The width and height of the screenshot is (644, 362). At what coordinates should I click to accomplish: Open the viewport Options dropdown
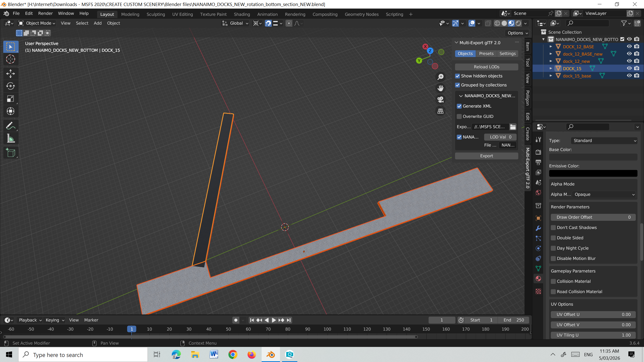[518, 33]
